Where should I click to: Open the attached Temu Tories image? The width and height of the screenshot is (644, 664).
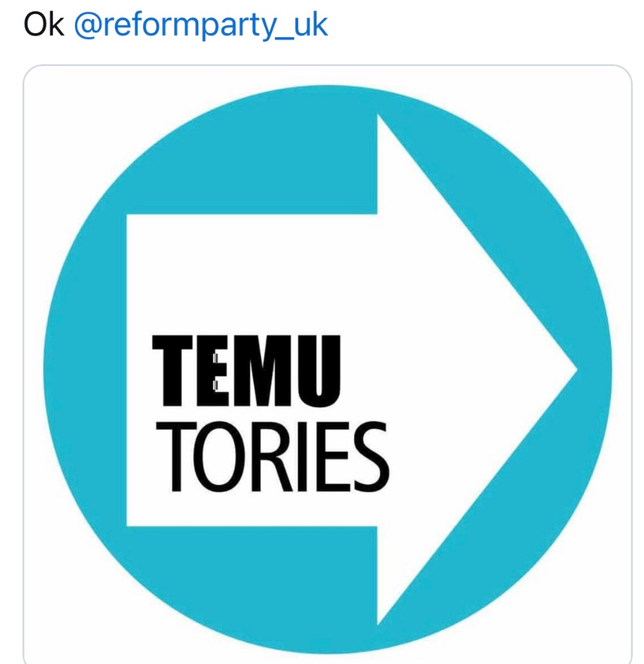point(327,365)
